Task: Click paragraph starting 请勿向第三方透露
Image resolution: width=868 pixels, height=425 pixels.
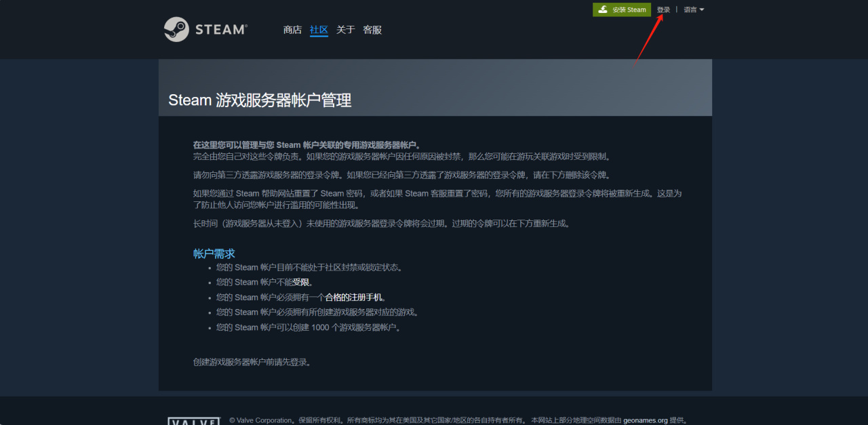Action: (402, 175)
